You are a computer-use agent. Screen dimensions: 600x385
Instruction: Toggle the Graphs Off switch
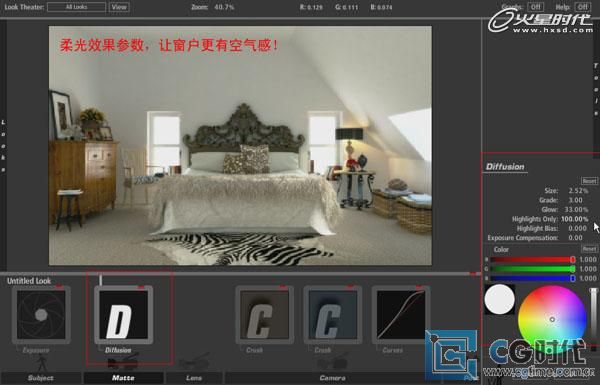(536, 7)
